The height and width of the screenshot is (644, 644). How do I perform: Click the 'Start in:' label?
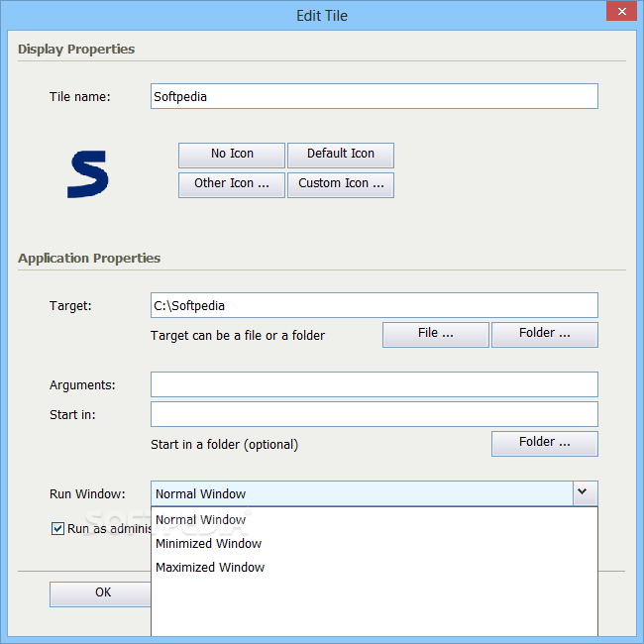pyautogui.click(x=72, y=415)
